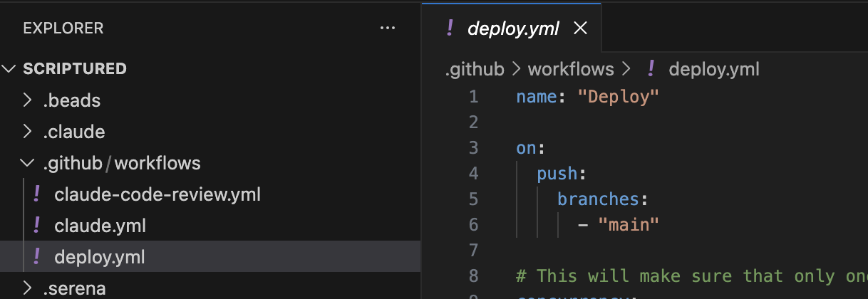Click deploy.yml in the breadcrumb
This screenshot has width=868, height=299.
click(x=714, y=69)
